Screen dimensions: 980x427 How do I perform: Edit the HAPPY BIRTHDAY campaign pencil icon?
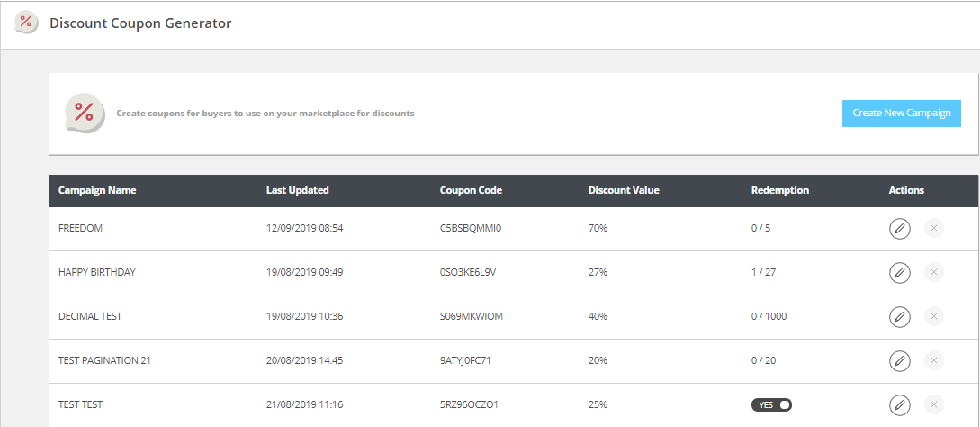pyautogui.click(x=899, y=272)
